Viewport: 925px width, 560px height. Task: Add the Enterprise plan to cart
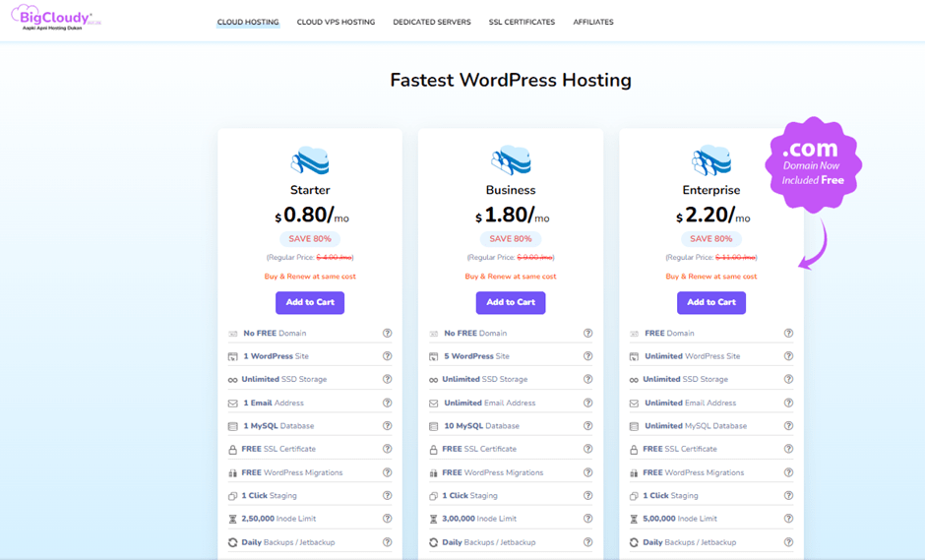[x=710, y=302]
